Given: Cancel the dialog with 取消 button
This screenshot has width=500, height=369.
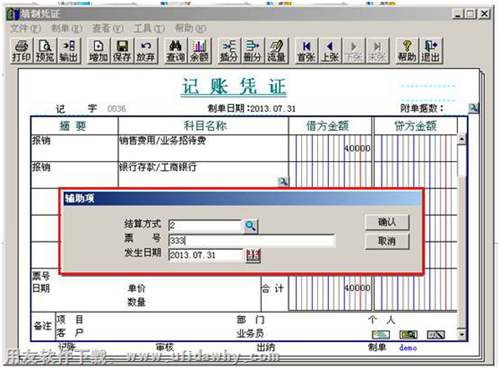Looking at the screenshot, I should 387,241.
